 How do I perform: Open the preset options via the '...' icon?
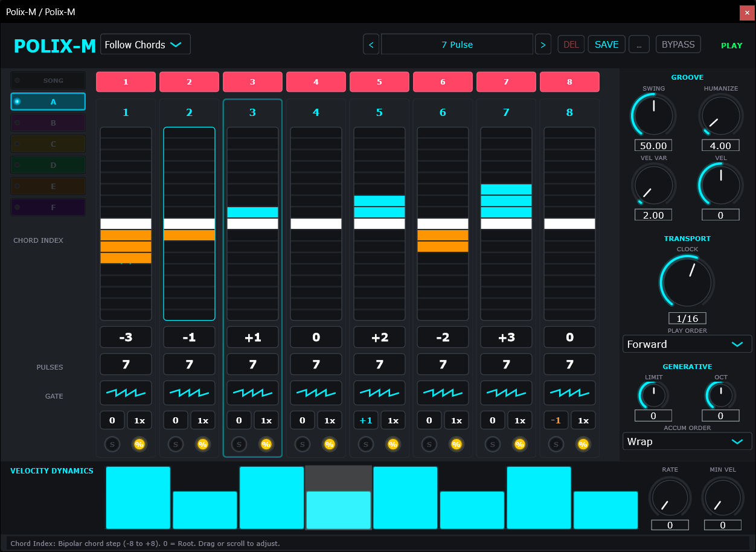click(639, 44)
